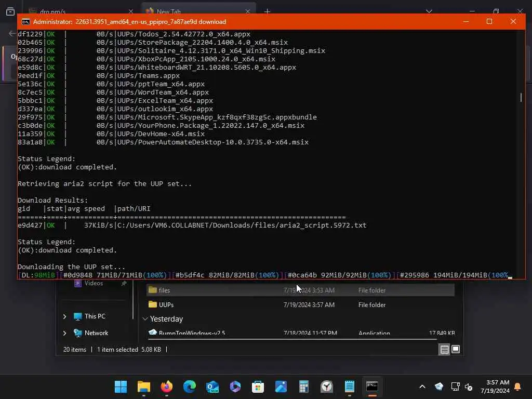532x399 pixels.
Task: Click the cmd icon in console title bar
Action: click(x=26, y=22)
